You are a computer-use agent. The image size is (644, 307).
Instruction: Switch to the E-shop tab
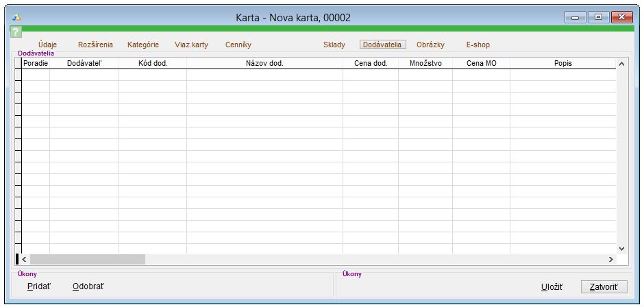(478, 45)
